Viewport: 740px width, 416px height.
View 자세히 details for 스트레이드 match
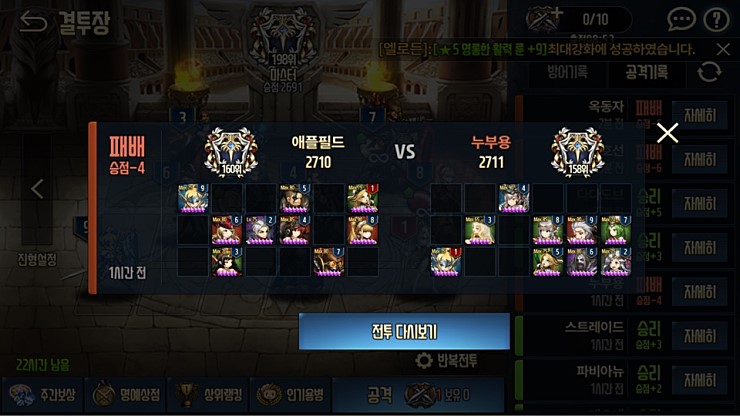[700, 336]
